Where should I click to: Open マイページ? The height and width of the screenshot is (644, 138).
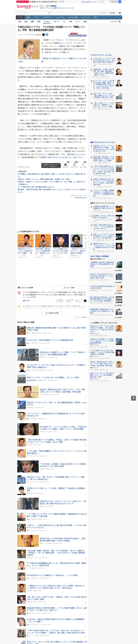[103, 13]
